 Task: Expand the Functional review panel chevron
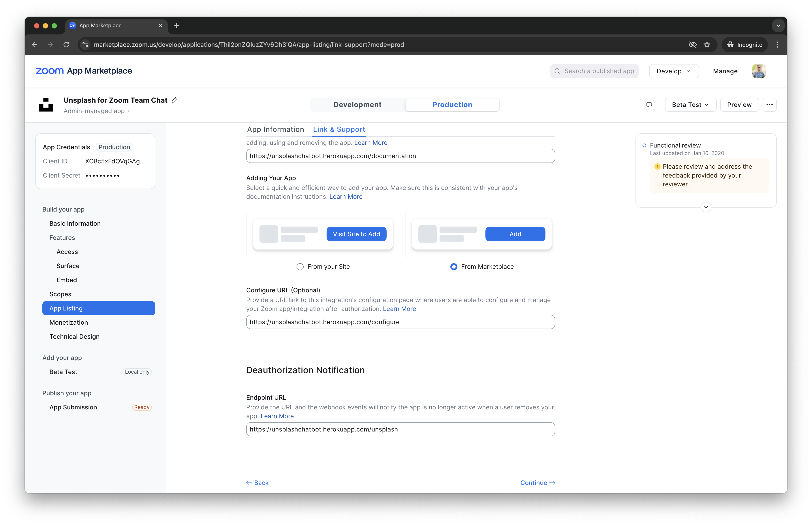[x=706, y=207]
